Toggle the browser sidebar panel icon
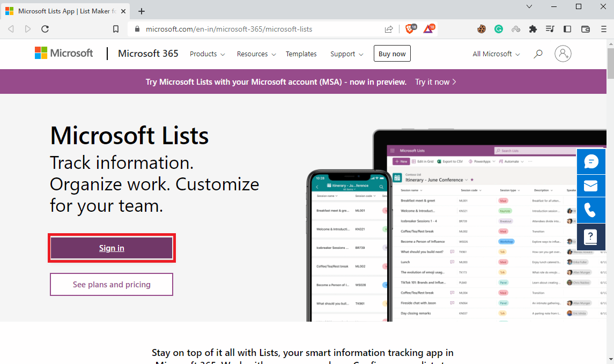This screenshot has width=614, height=364. click(567, 29)
